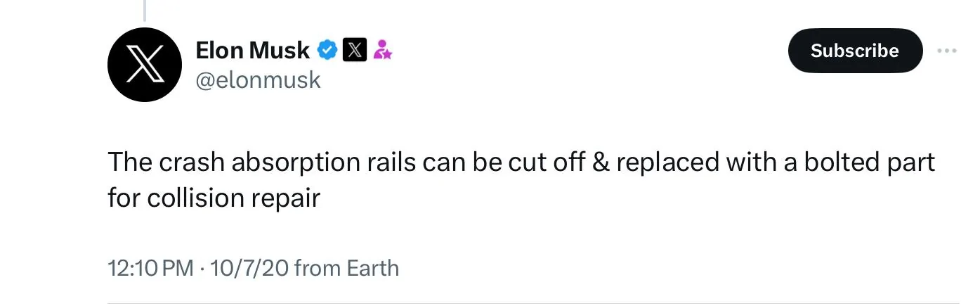Image resolution: width=980 pixels, height=306 pixels.
Task: Click the thread connector line above avatar
Action: [x=145, y=10]
